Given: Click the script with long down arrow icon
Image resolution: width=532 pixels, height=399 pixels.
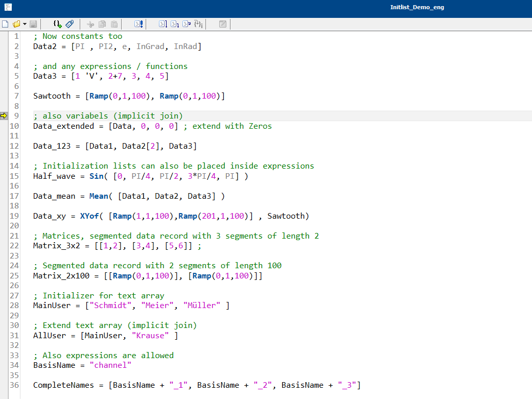Looking at the screenshot, I should point(163,24).
